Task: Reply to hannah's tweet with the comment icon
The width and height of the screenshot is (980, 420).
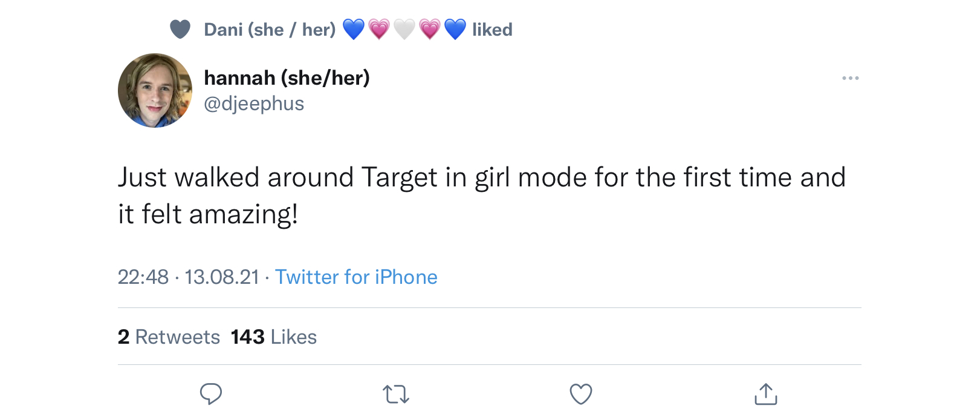Action: (x=211, y=394)
